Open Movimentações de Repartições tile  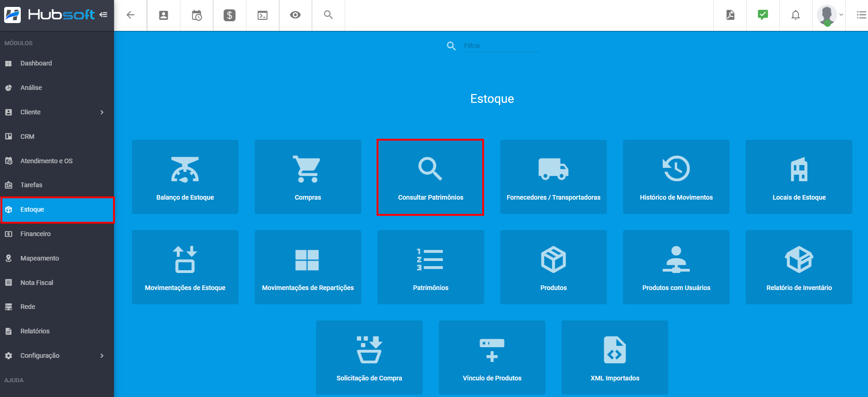tap(308, 267)
